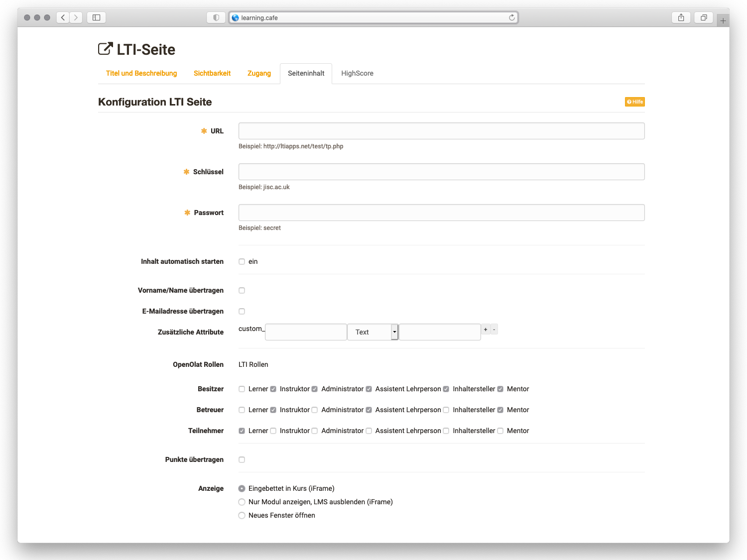This screenshot has height=560, width=747.
Task: Uncheck Assistent Lehrperson in Betreuer row
Action: [369, 410]
